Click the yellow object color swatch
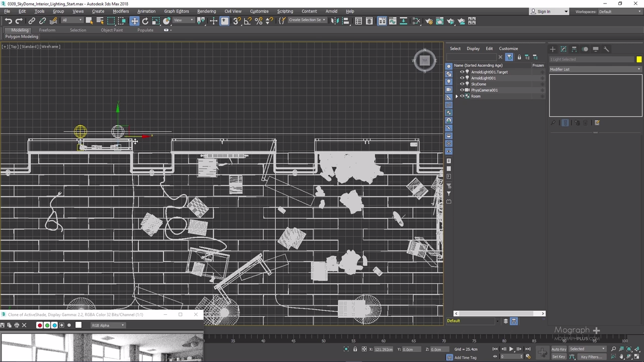Screen dimensions: 644x362 (638, 59)
